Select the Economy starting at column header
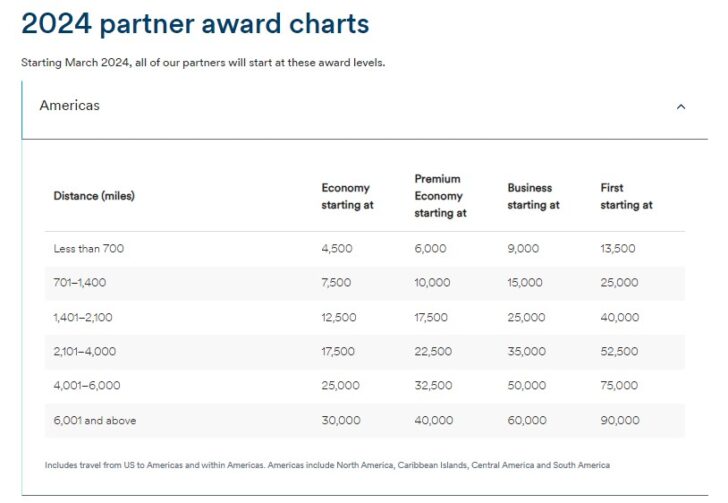 click(347, 196)
